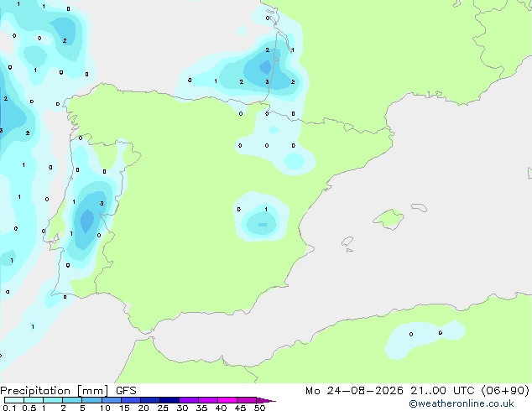This screenshot has width=532, height=411.
Task: Click the 30–35 mm purple legend swatch
Action: pos(188,400)
